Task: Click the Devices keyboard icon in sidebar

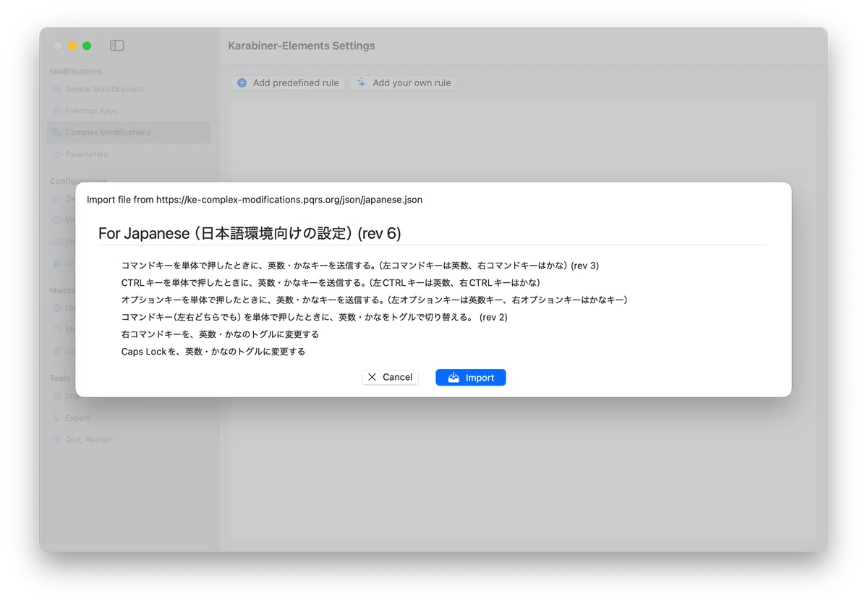Action: point(56,198)
